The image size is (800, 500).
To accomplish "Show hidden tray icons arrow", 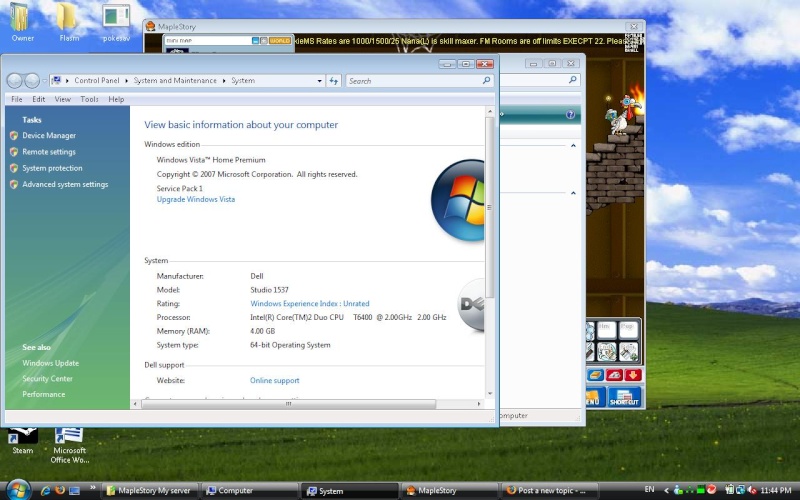I will tap(666, 490).
